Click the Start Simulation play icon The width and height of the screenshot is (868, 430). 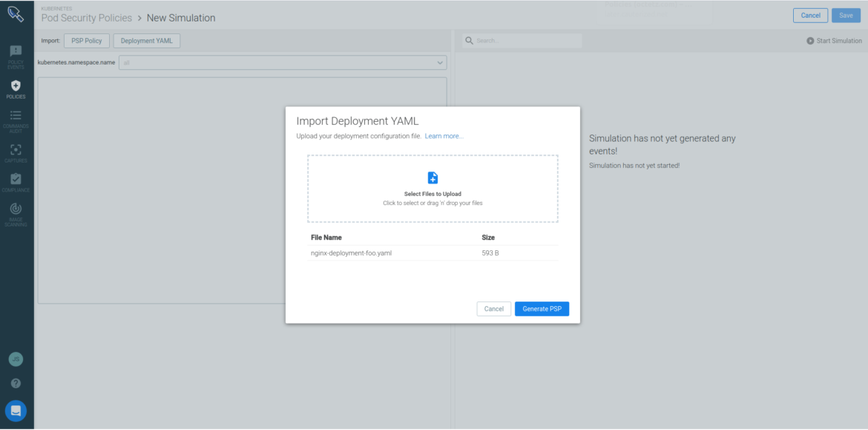pyautogui.click(x=810, y=40)
